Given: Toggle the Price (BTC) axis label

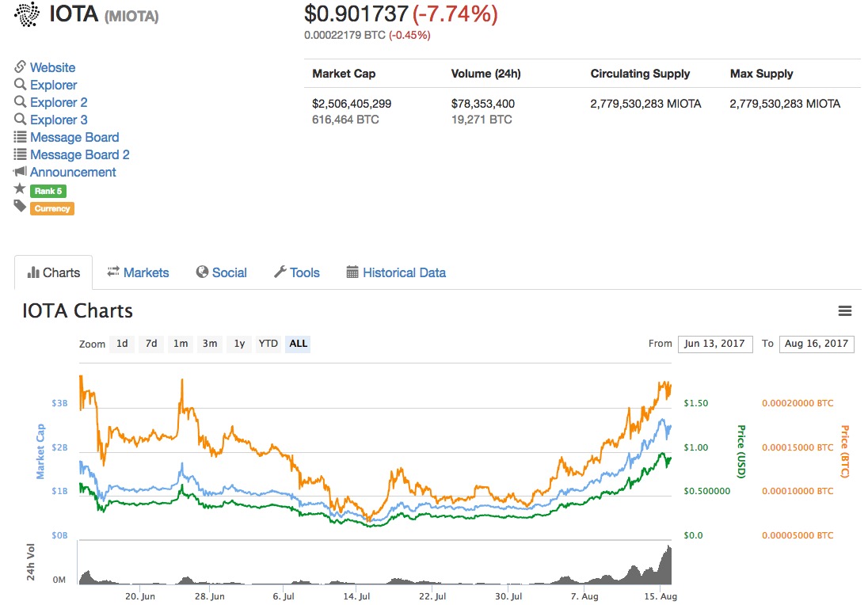Looking at the screenshot, I should (844, 451).
